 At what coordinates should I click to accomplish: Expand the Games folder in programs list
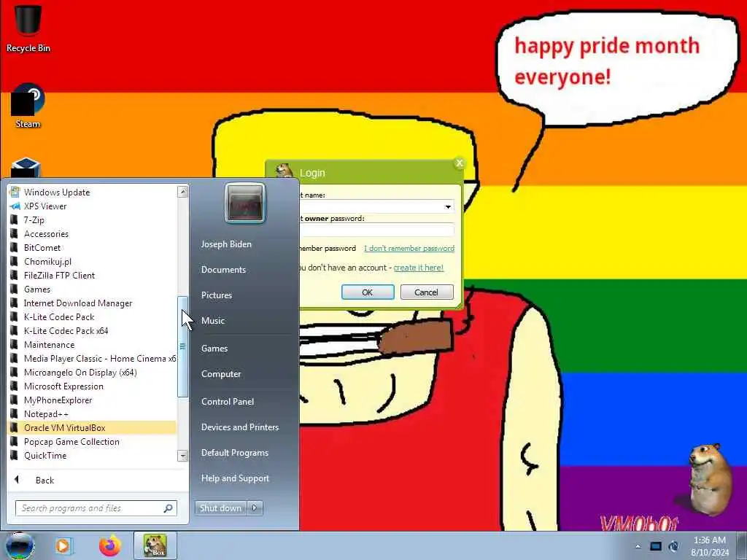93,289
